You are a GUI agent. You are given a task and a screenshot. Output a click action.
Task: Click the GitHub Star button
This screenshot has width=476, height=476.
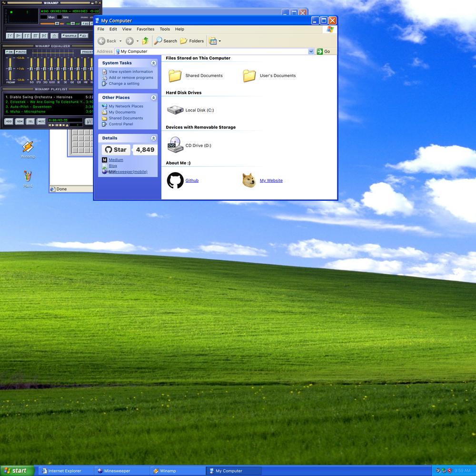116,149
